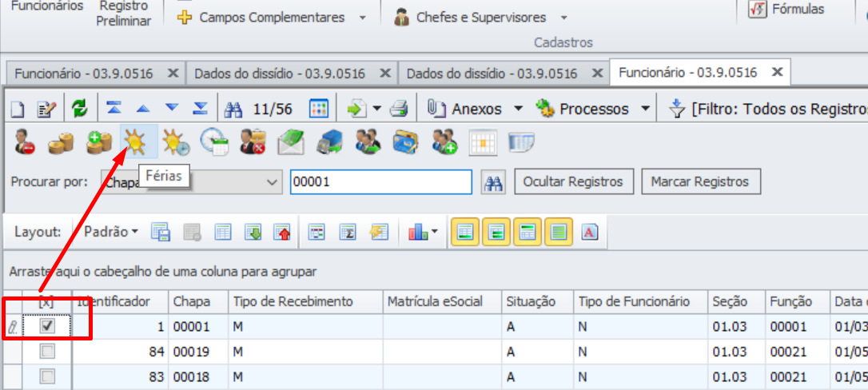Expand the Anexos dropdown arrow
Image resolution: width=868 pixels, height=390 pixels.
(x=518, y=109)
